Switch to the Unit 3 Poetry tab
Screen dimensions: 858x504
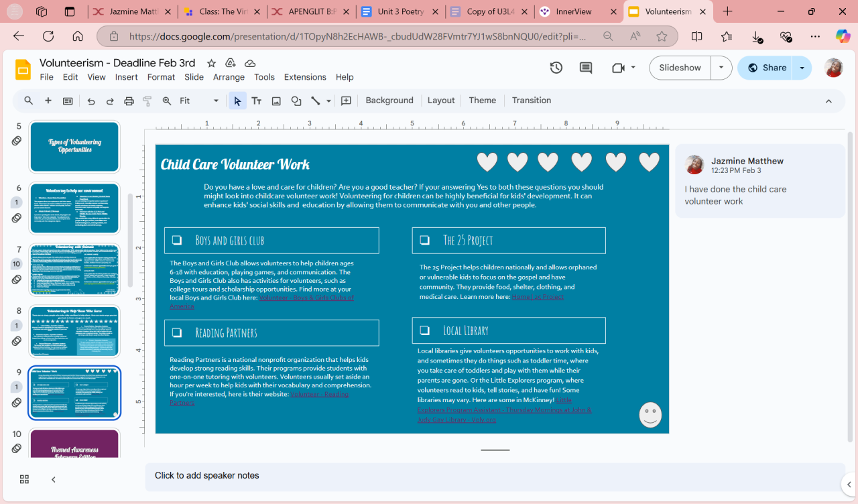click(x=400, y=11)
